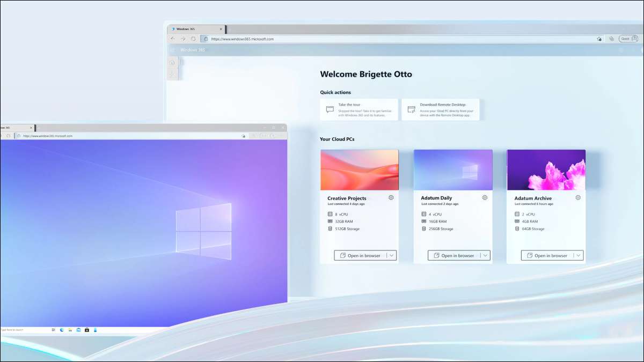Open Adatum Archive in browser
The image size is (644, 362).
(547, 256)
